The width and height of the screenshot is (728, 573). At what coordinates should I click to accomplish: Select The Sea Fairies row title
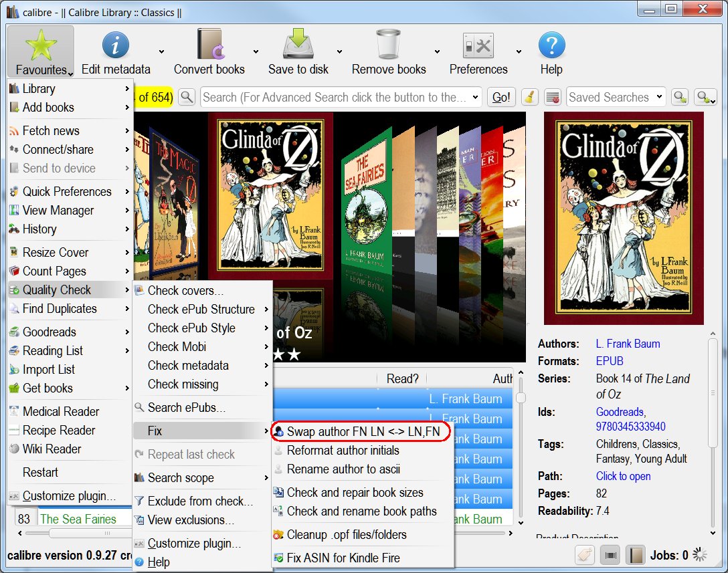tap(78, 519)
